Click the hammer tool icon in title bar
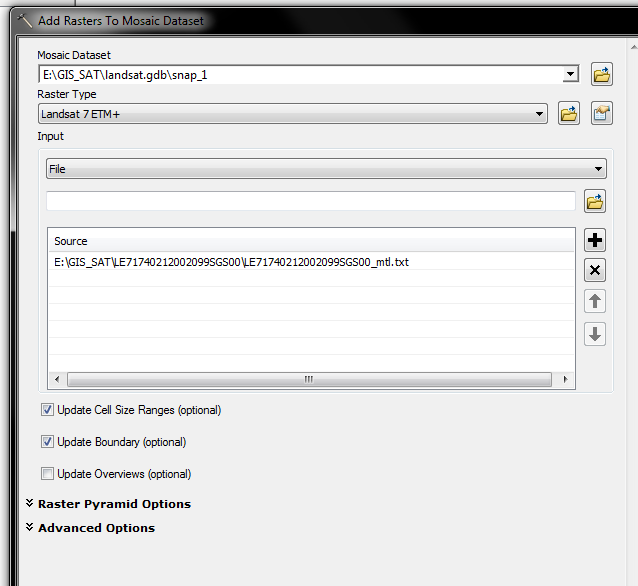Screen dimensions: 638x586 click(x=24, y=20)
